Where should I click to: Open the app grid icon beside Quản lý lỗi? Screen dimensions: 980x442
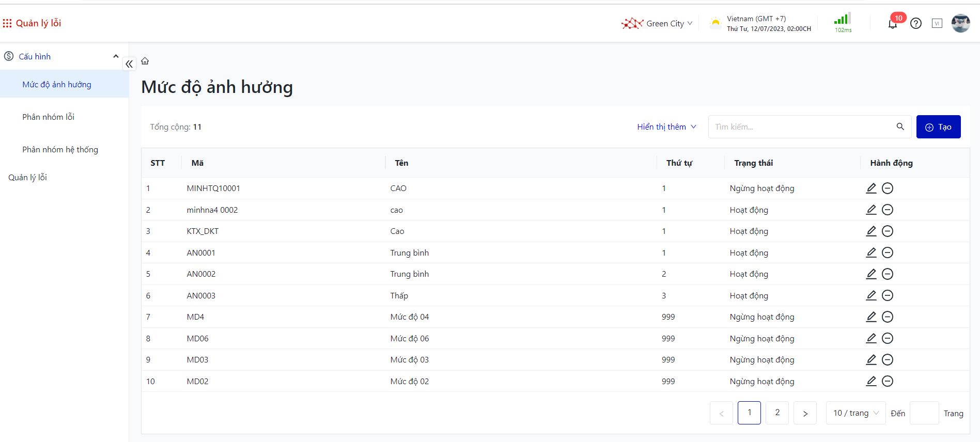(x=7, y=23)
